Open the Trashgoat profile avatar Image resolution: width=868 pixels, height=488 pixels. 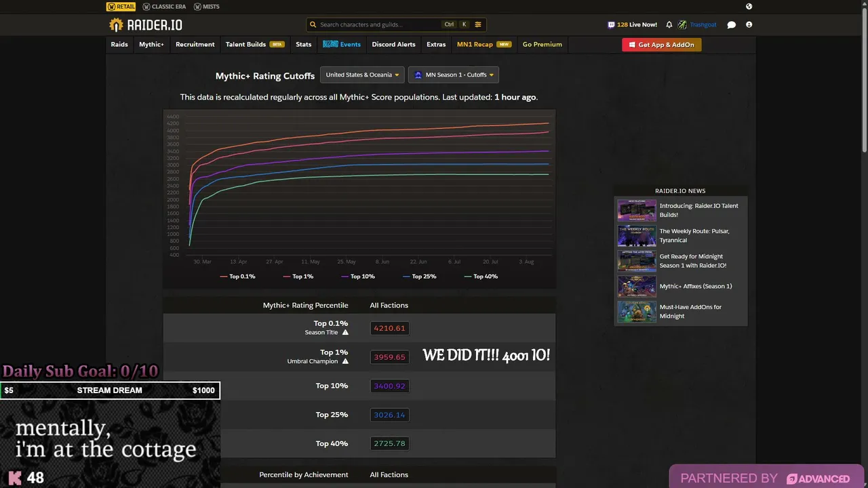point(682,24)
